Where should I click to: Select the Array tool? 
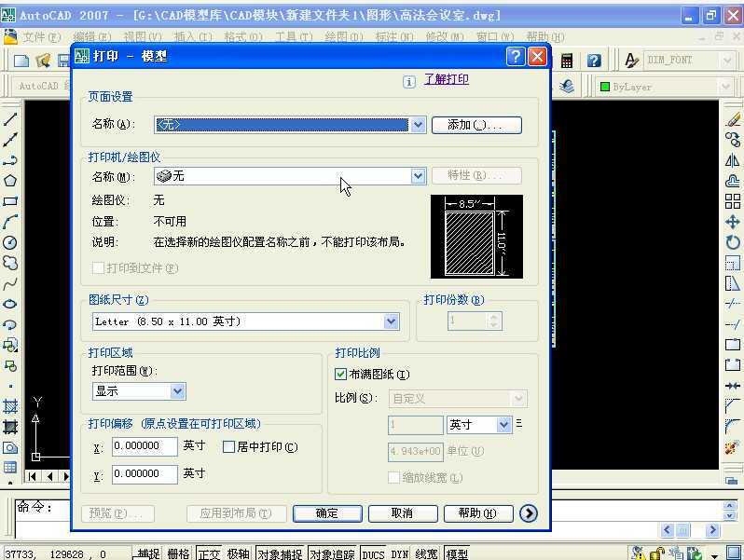(733, 201)
